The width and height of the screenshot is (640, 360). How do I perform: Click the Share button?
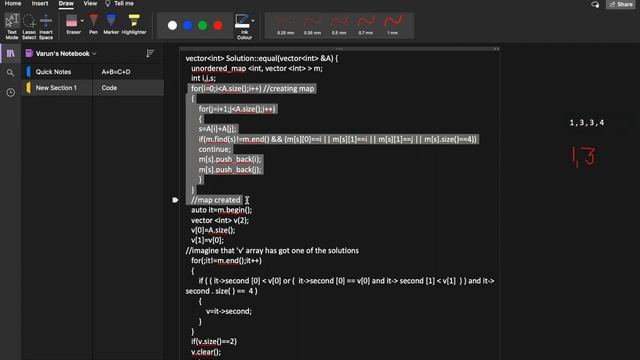(621, 4)
